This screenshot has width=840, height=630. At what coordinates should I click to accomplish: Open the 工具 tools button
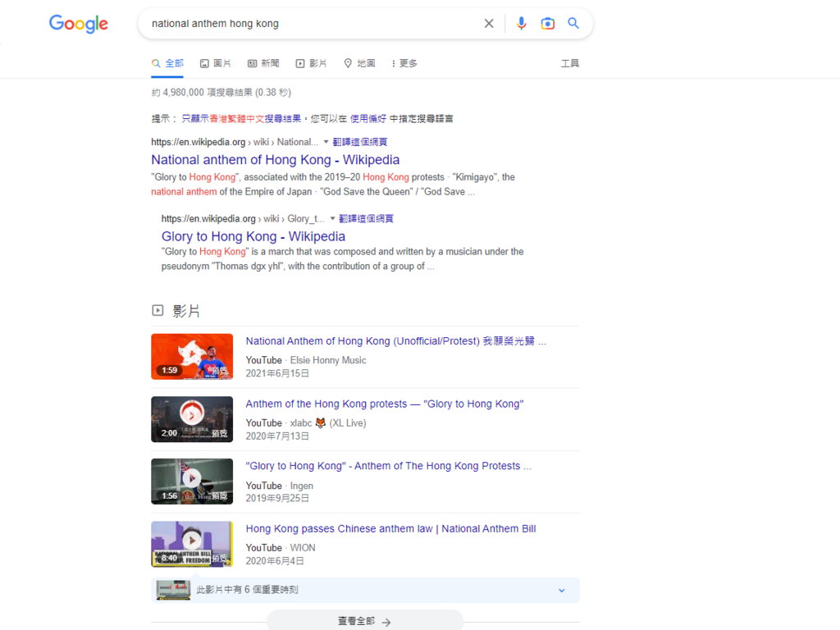[570, 63]
